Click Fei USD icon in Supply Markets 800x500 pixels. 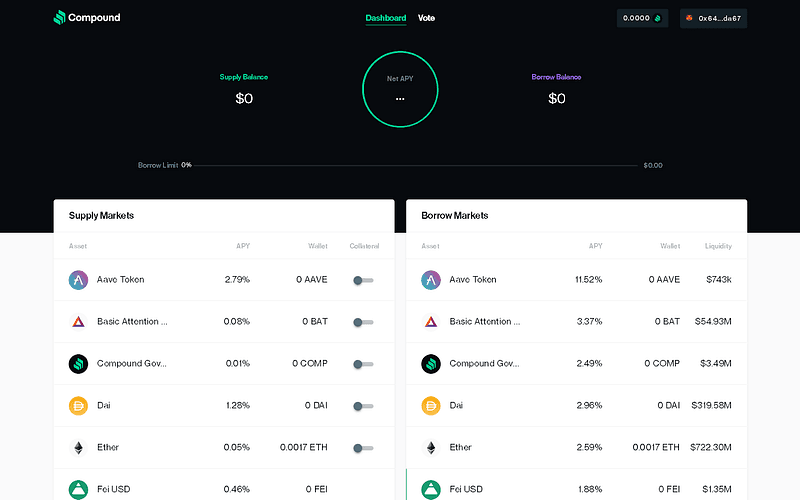(78, 489)
